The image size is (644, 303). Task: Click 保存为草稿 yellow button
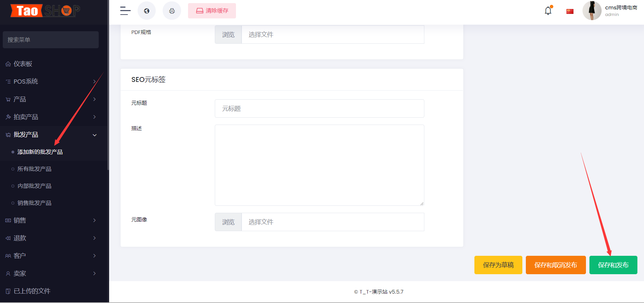click(x=498, y=265)
